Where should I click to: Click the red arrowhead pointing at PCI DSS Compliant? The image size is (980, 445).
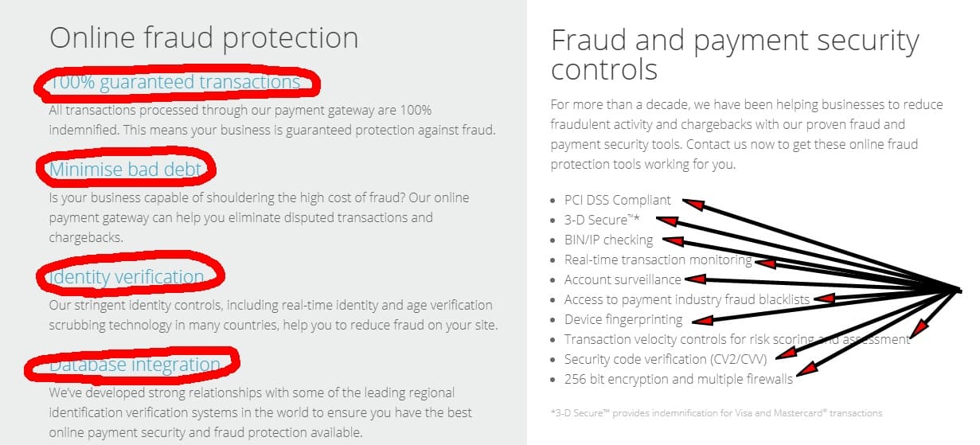click(x=693, y=204)
